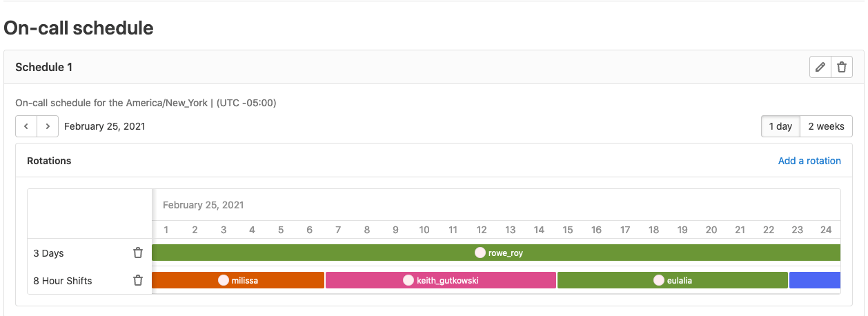The height and width of the screenshot is (316, 868).
Task: Go to previous day with left chevron
Action: (26, 126)
